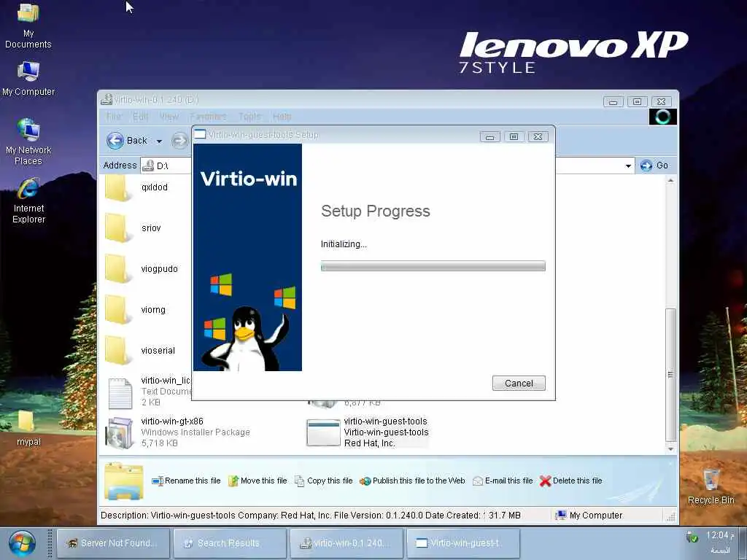Open the Tools menu in Explorer
The height and width of the screenshot is (560, 747).
[x=249, y=117]
